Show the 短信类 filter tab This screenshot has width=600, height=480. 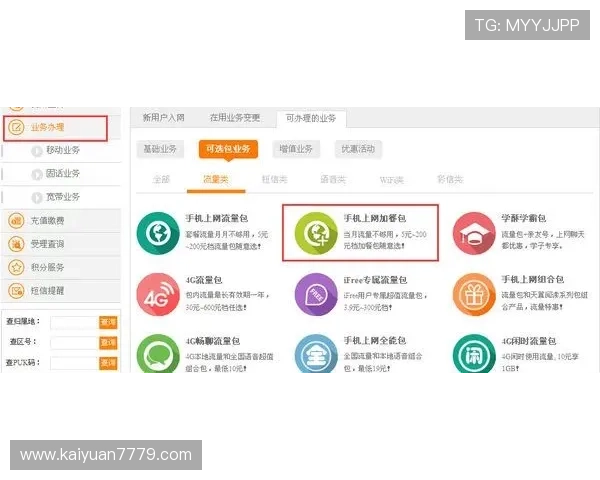[274, 179]
